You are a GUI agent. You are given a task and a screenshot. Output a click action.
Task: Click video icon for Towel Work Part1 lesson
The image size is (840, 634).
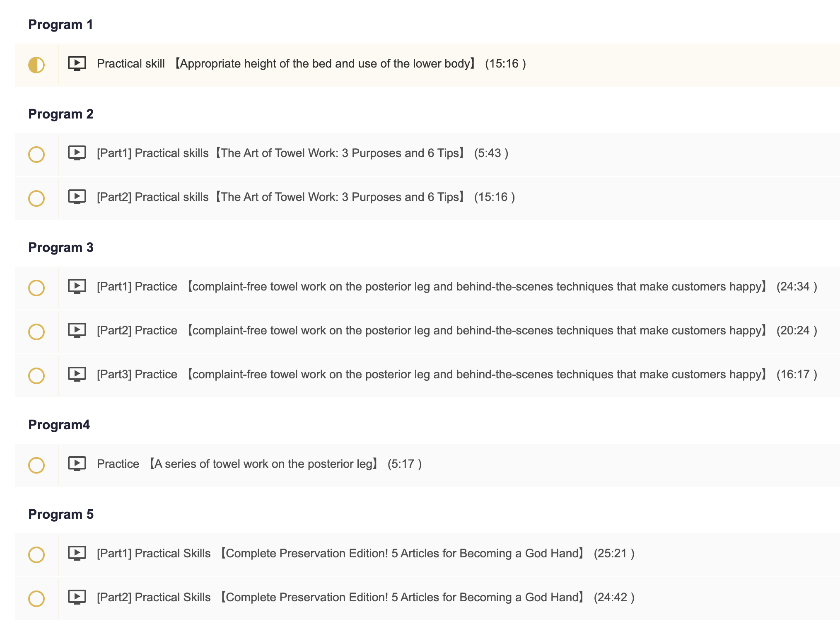pyautogui.click(x=77, y=153)
